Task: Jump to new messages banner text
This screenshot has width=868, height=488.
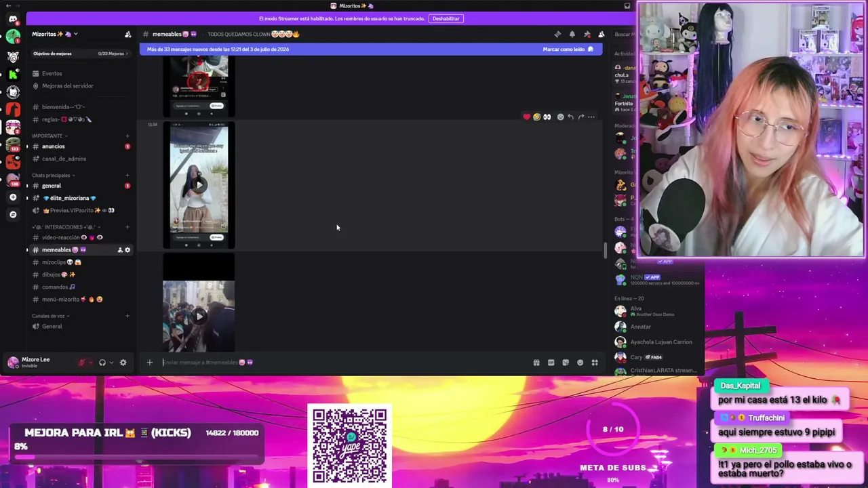Action: point(218,49)
